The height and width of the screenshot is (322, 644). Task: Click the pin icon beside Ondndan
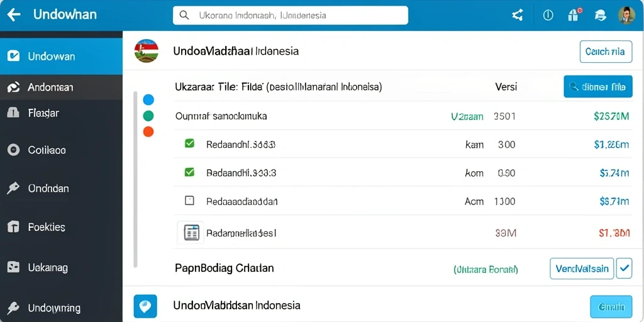tap(14, 189)
